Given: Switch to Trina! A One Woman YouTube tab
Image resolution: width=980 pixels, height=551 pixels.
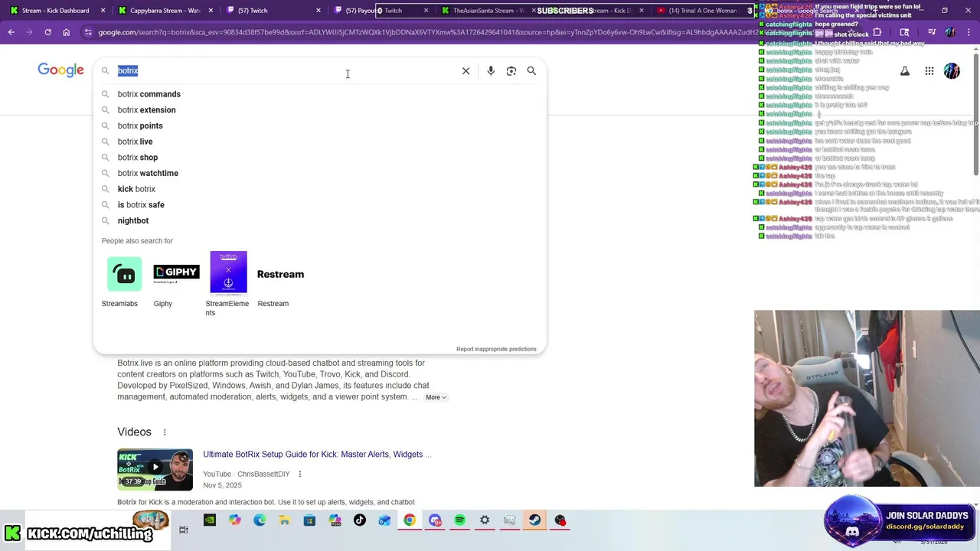Looking at the screenshot, I should click(704, 11).
